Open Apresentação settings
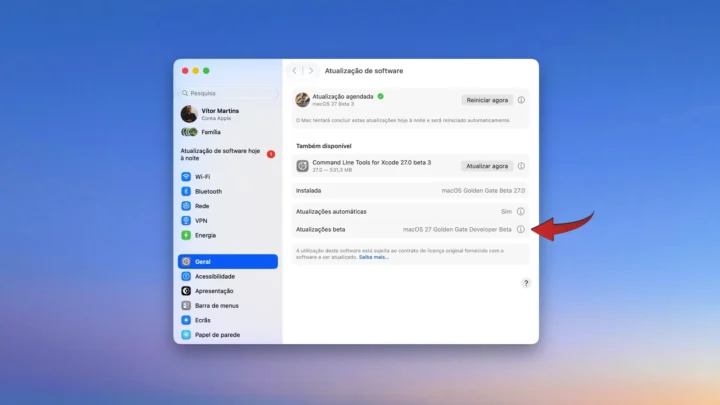 (227, 291)
